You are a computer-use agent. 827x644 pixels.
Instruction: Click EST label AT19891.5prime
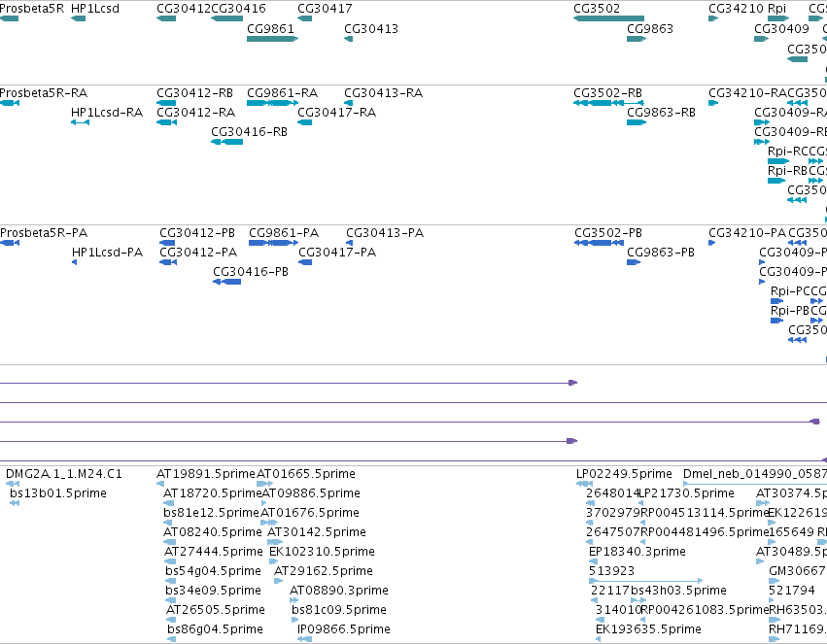(206, 474)
